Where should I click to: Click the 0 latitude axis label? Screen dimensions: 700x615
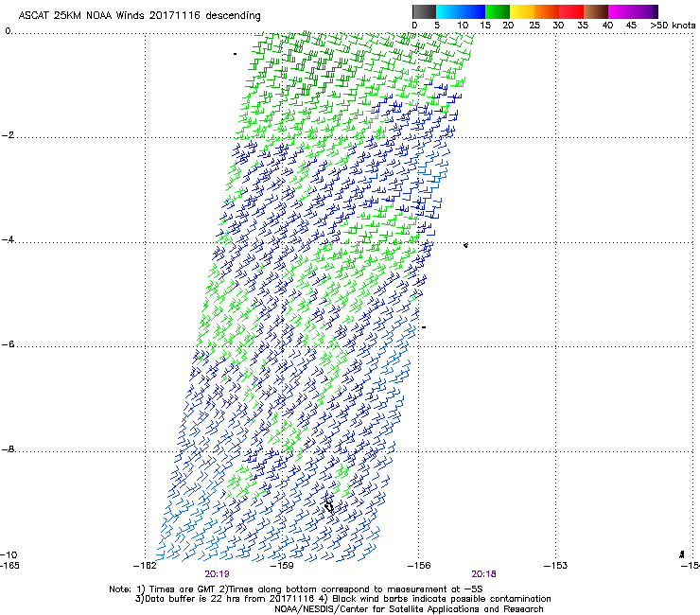(x=8, y=31)
